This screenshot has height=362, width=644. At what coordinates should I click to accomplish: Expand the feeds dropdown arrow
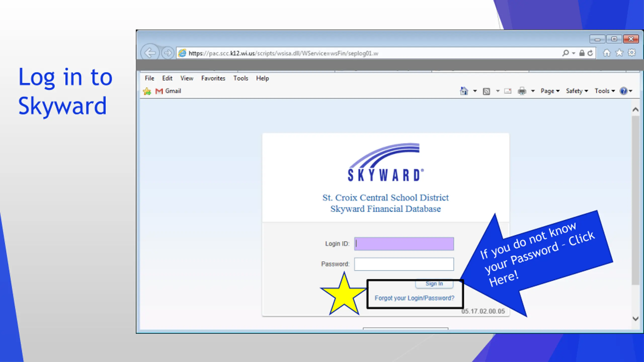(x=498, y=91)
